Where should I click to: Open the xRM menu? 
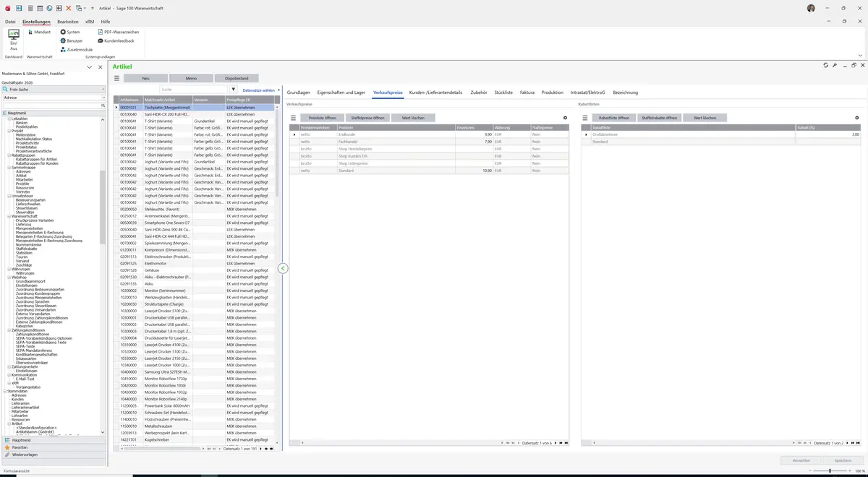pyautogui.click(x=90, y=22)
